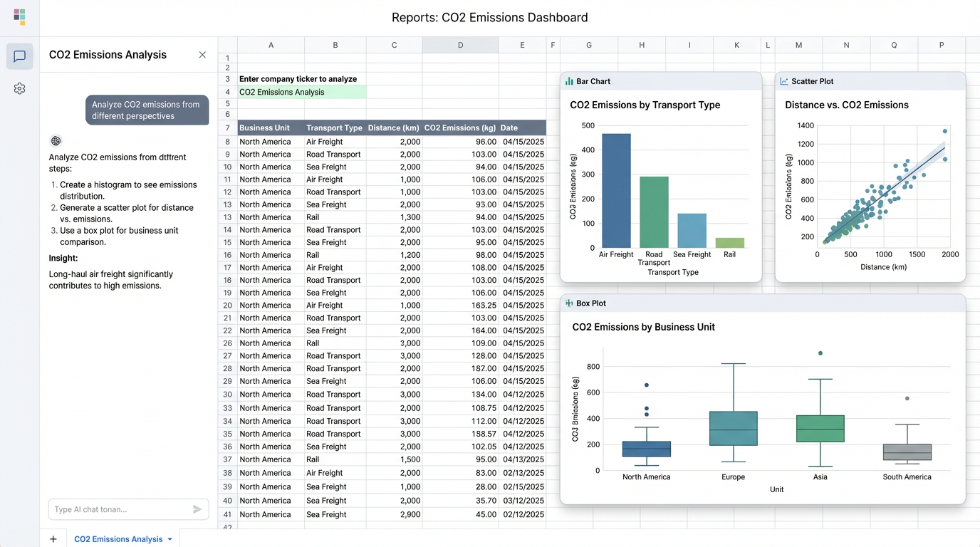Select the green CO2 Emissions Analysis cell

coord(302,92)
